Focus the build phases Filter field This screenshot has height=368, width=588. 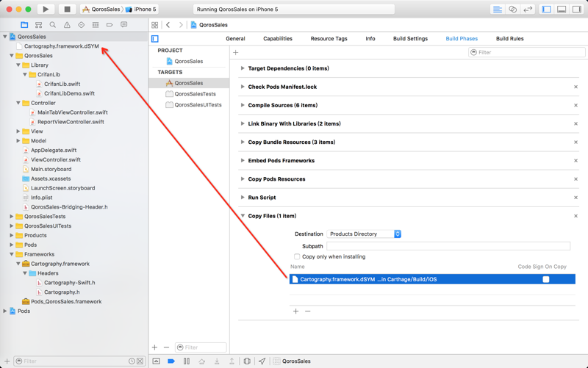click(526, 52)
